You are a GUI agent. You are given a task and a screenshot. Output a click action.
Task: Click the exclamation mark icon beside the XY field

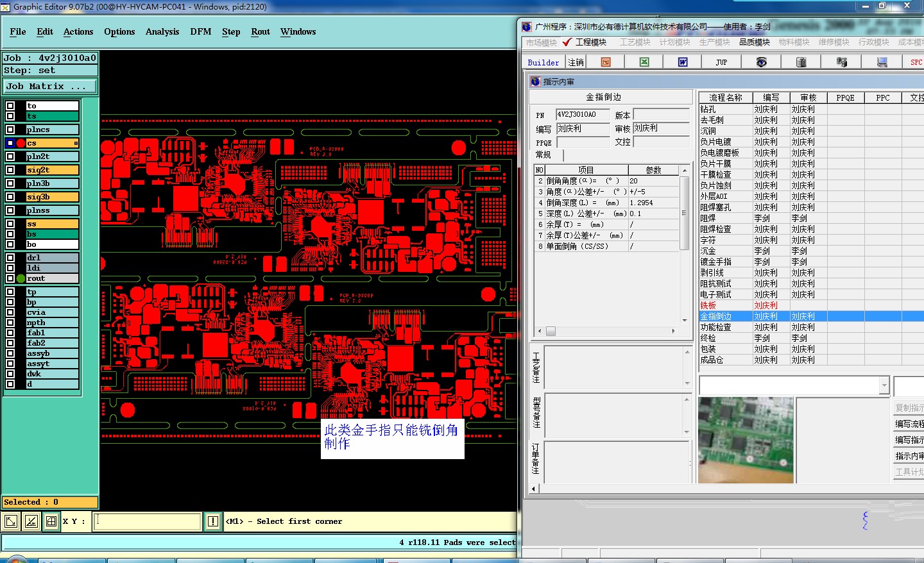213,521
